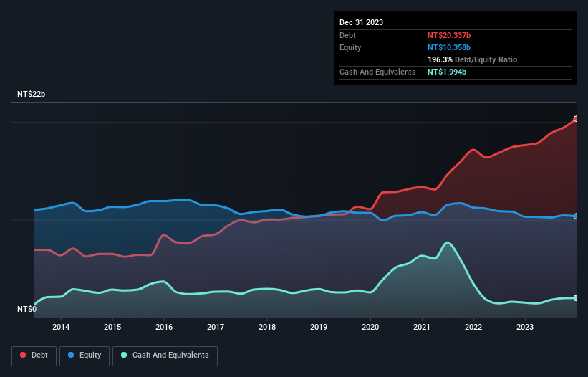The width and height of the screenshot is (588, 377).
Task: Toggle the Debt series legend button
Action: tap(34, 355)
